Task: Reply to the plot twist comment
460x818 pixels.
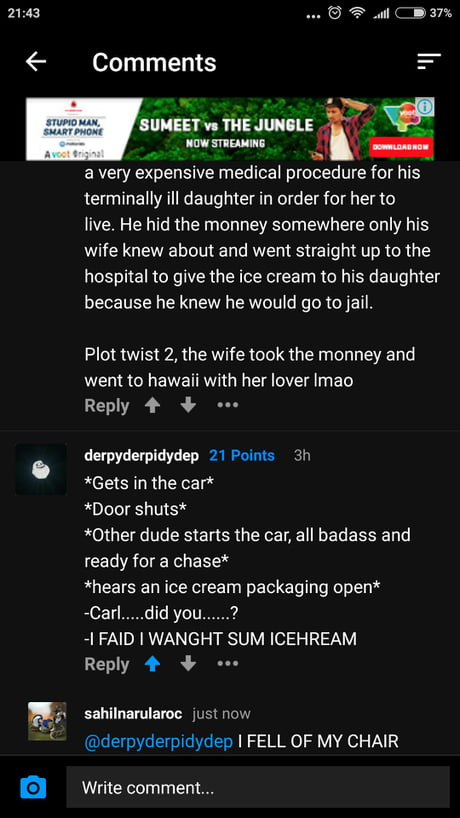Action: click(106, 406)
